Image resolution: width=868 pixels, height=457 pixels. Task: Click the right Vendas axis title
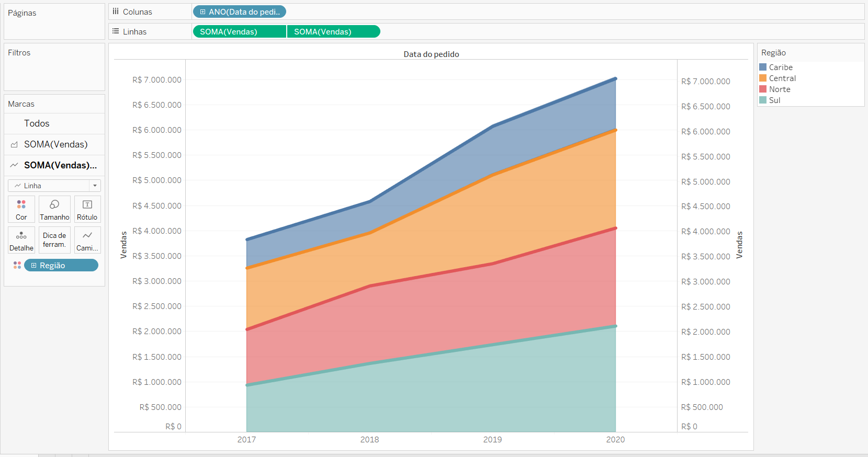coord(739,245)
